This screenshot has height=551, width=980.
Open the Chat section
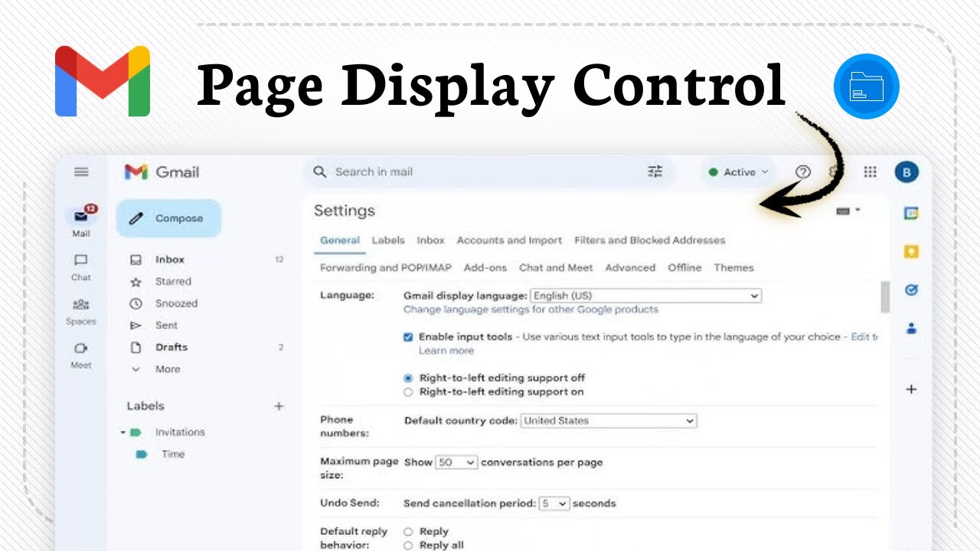pos(81,267)
